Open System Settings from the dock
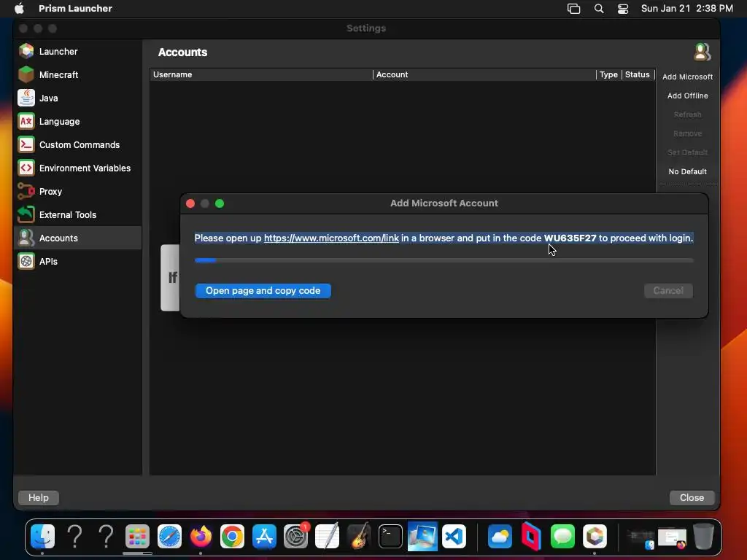The width and height of the screenshot is (747, 560). point(296,537)
